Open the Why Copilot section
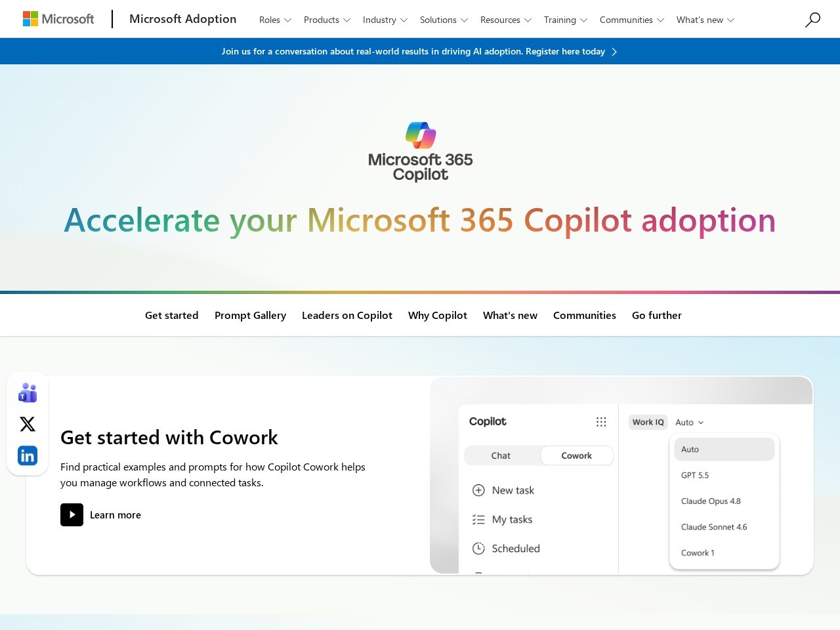The height and width of the screenshot is (630, 840). tap(438, 315)
